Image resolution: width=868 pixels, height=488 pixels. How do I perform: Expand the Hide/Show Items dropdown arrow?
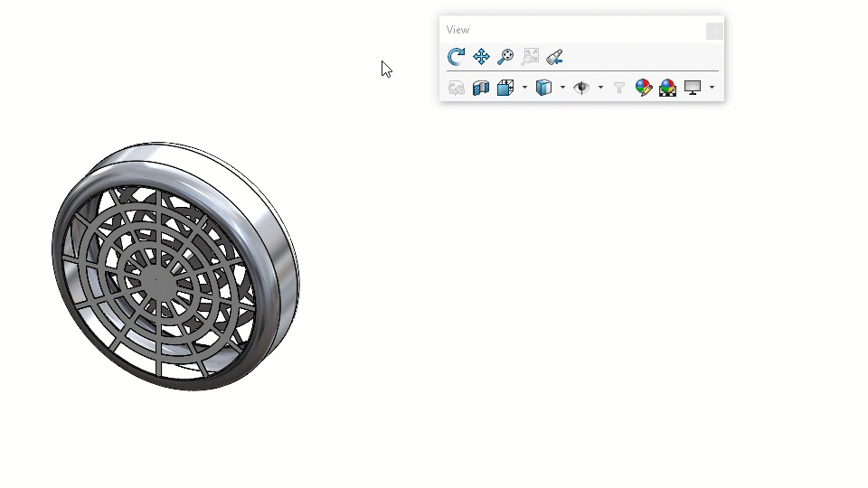600,88
